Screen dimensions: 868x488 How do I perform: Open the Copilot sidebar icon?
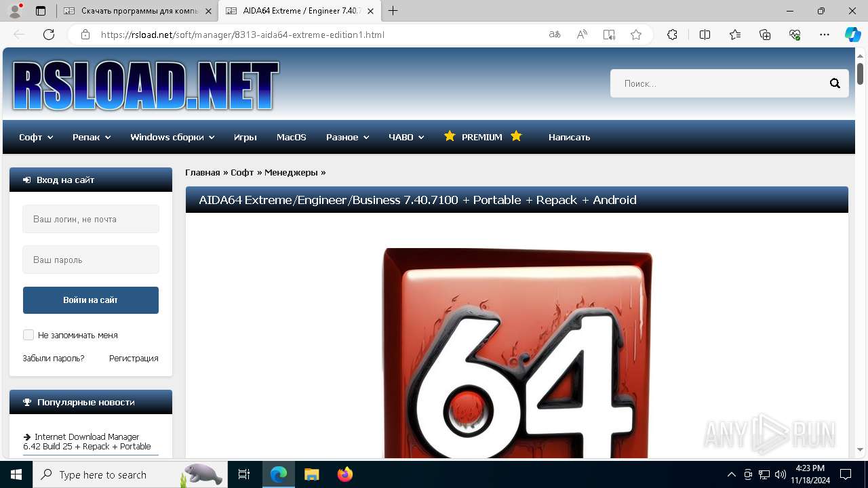coord(852,35)
